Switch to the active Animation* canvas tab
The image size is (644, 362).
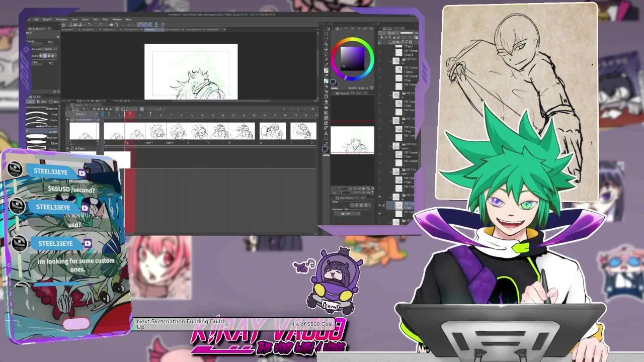153,30
